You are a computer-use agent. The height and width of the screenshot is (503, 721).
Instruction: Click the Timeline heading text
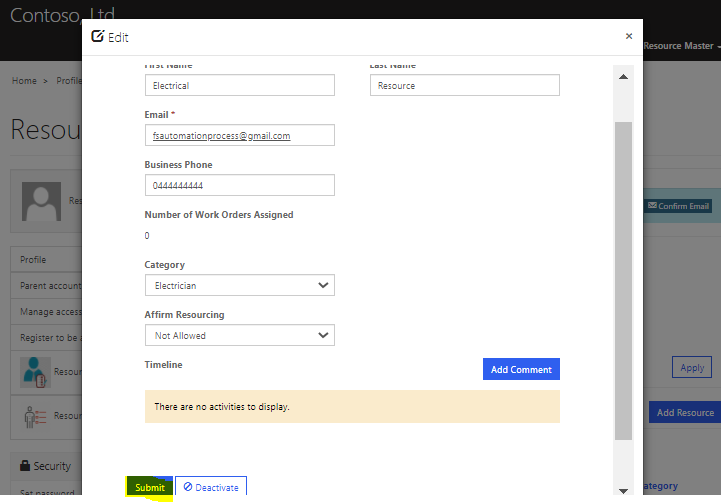163,365
